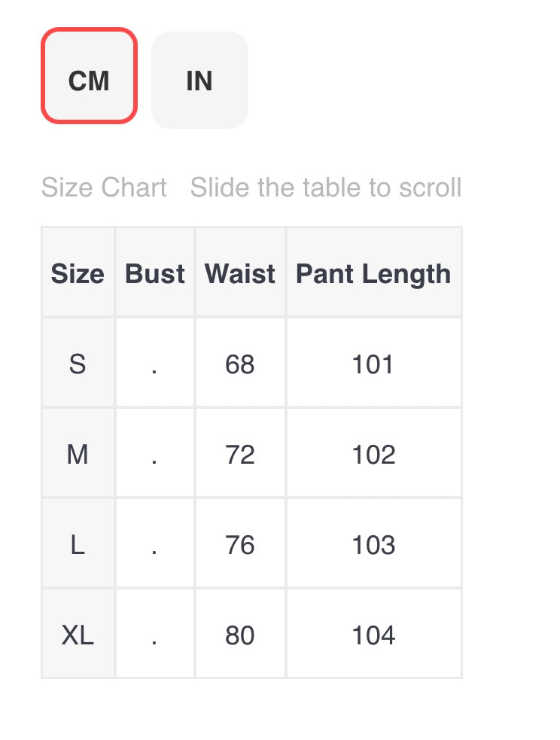Click the Size Chart label text
Viewport: 560px width, 740px height.
(x=104, y=187)
